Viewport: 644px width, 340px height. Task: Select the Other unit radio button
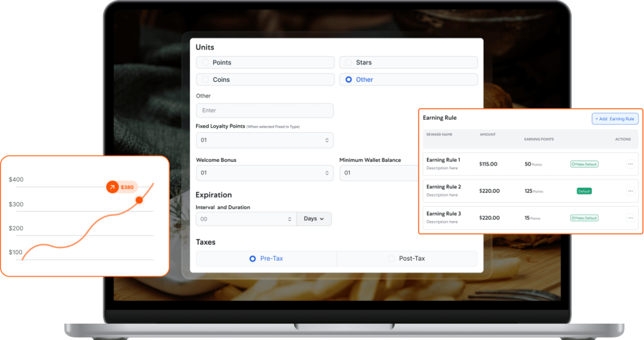pos(348,80)
